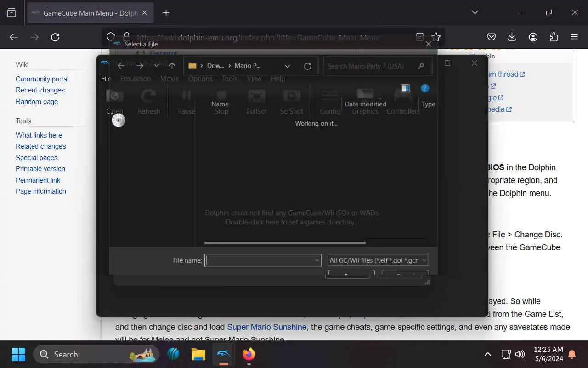Image resolution: width=588 pixels, height=368 pixels.
Task: Click the Type column header
Action: click(428, 104)
